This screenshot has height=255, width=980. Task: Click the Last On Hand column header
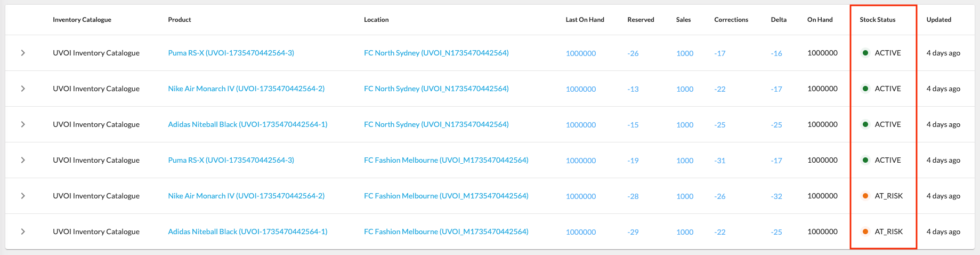pos(585,20)
